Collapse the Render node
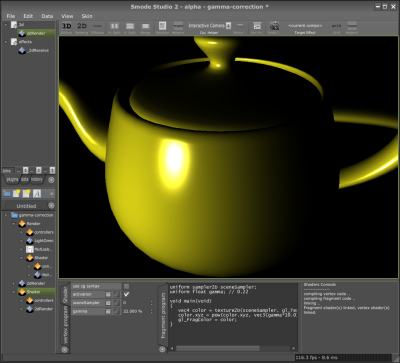 pyautogui.click(x=14, y=224)
